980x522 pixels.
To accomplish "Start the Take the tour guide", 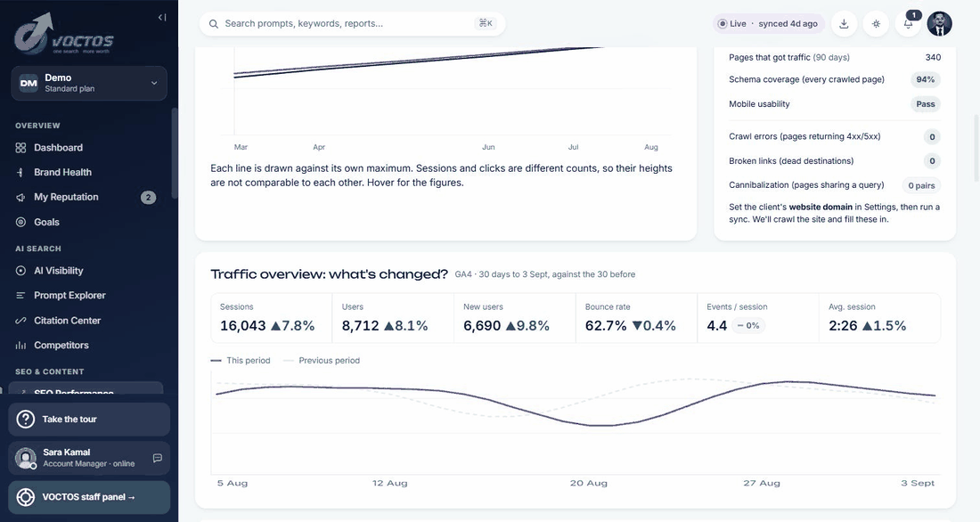I will 89,420.
